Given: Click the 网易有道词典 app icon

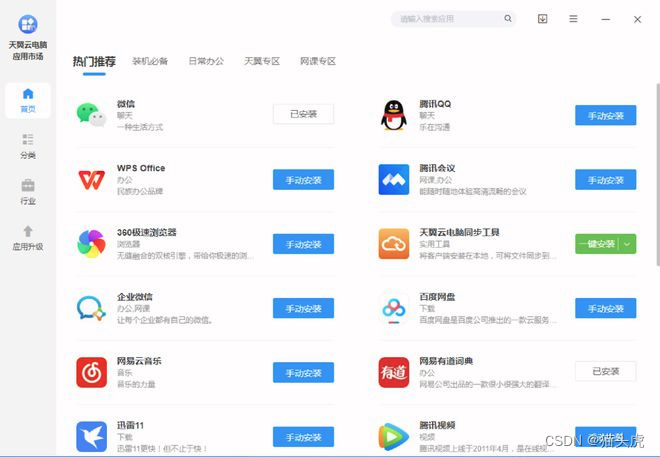Looking at the screenshot, I should 394,372.
